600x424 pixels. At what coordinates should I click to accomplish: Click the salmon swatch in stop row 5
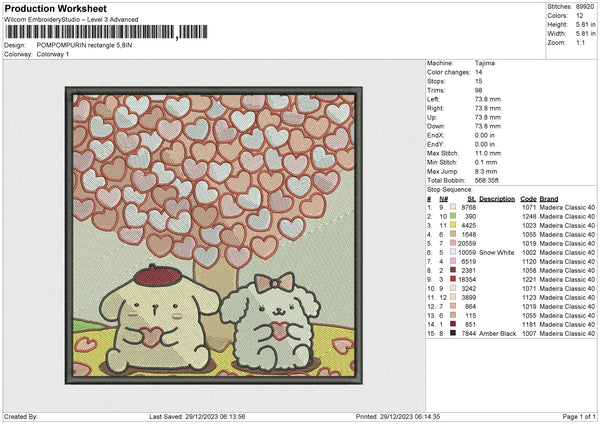pyautogui.click(x=453, y=243)
